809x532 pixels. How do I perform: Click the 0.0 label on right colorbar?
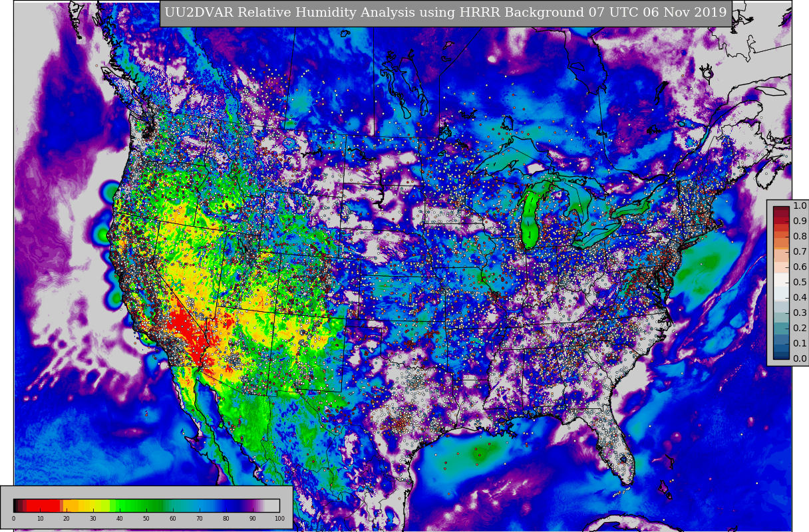(800, 359)
